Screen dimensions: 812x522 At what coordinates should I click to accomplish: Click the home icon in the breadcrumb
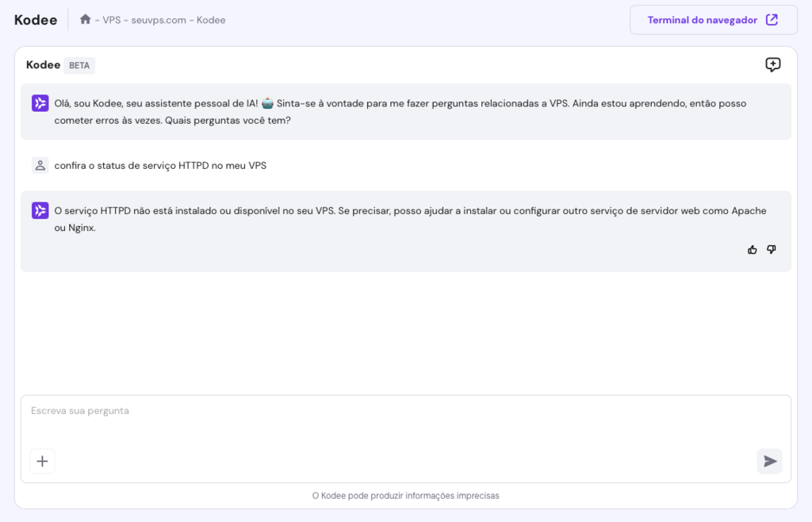[85, 19]
